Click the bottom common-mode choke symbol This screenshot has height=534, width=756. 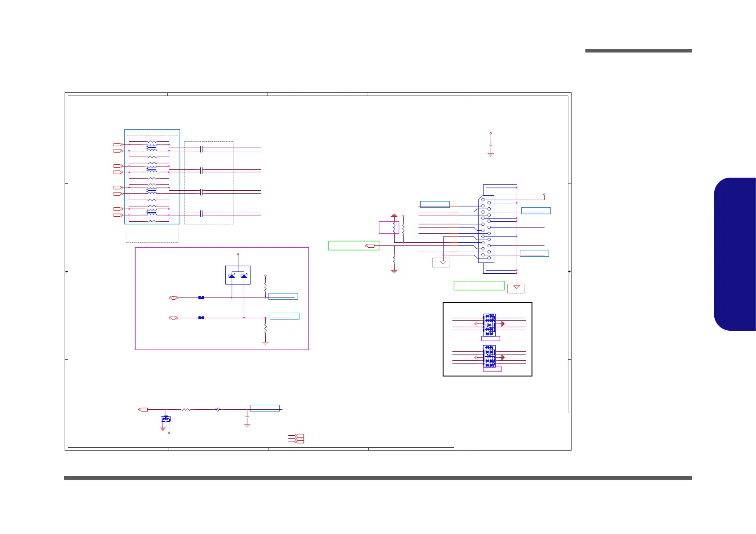152,212
